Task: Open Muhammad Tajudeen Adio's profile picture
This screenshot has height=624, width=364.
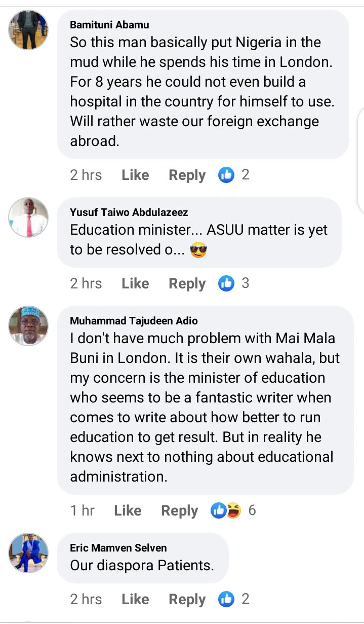Action: pyautogui.click(x=28, y=326)
